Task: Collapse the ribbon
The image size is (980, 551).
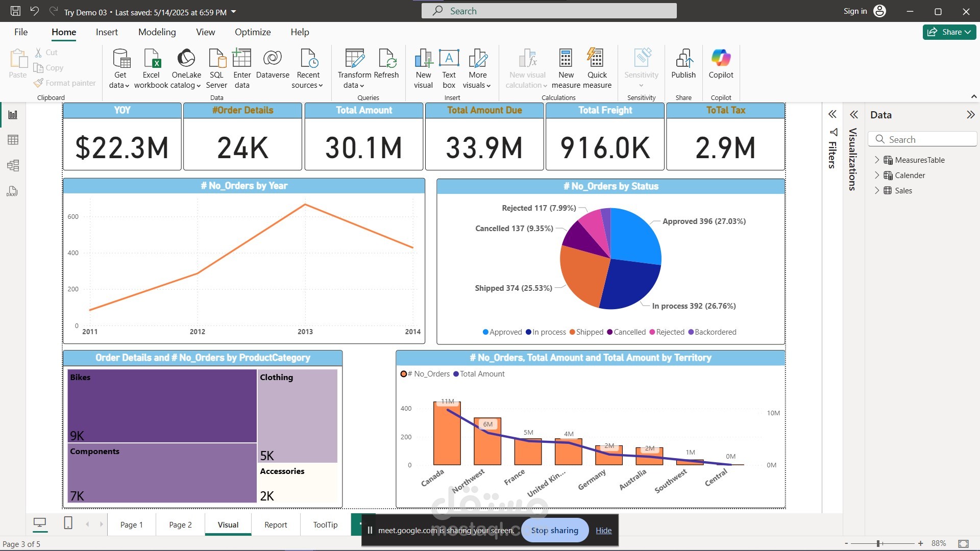Action: coord(973,96)
